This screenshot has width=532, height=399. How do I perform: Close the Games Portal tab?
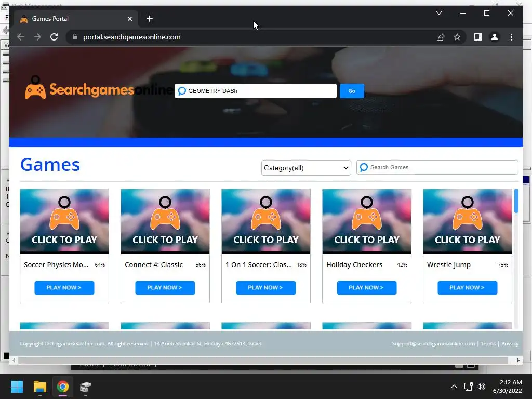[x=129, y=19]
